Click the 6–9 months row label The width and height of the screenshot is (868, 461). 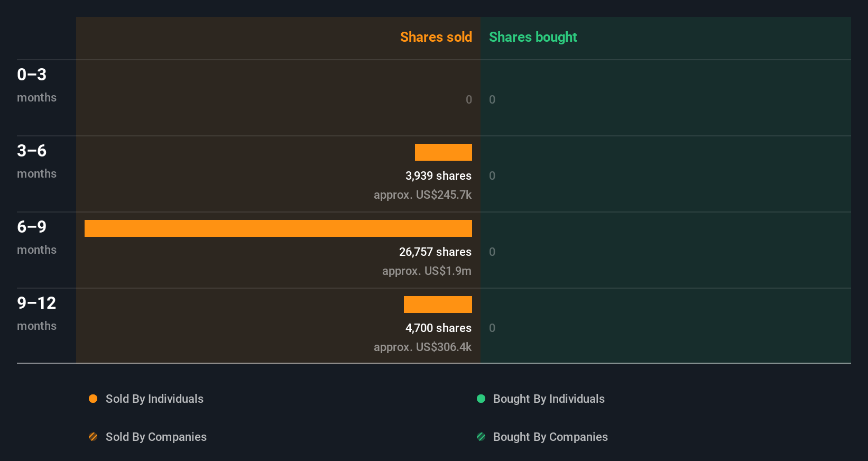[36, 237]
